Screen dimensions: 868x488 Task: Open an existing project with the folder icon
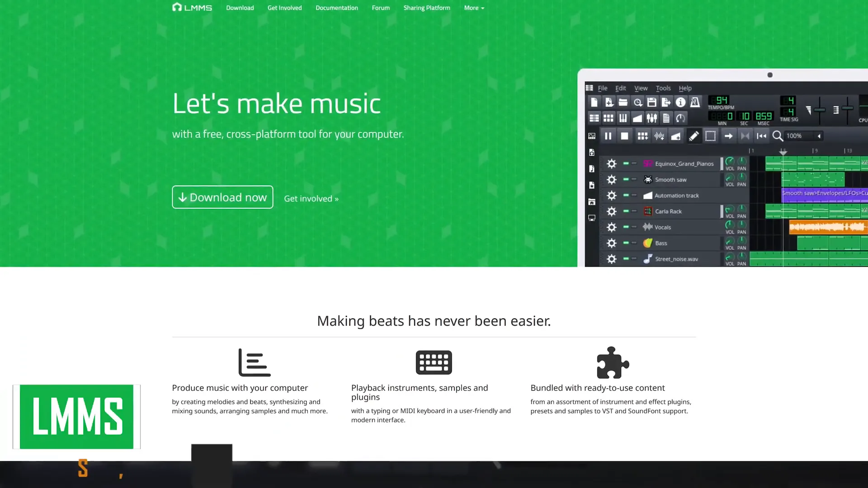tap(623, 102)
